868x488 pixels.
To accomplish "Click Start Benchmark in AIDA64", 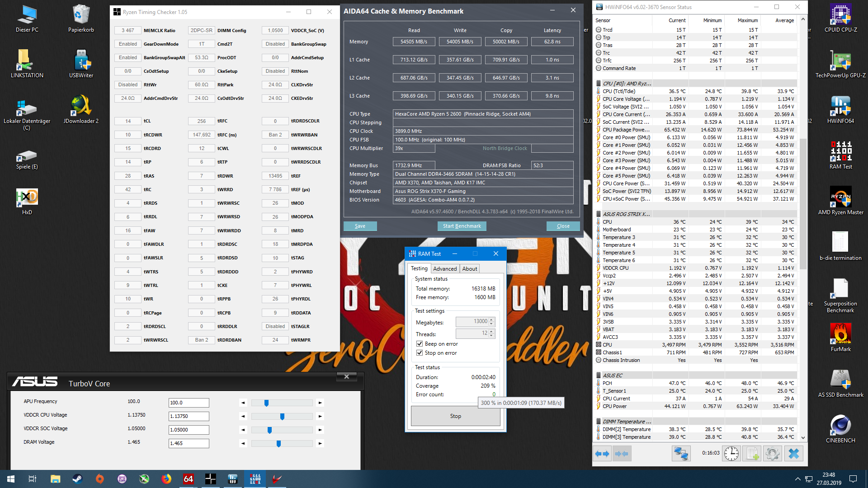I will [x=462, y=226].
